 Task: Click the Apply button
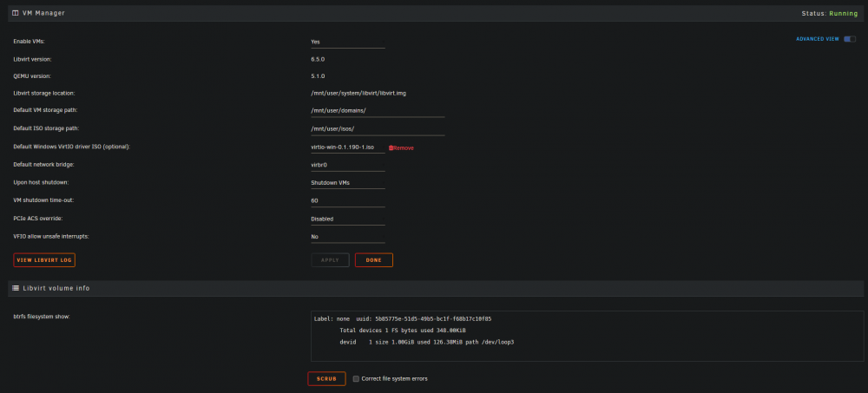330,260
